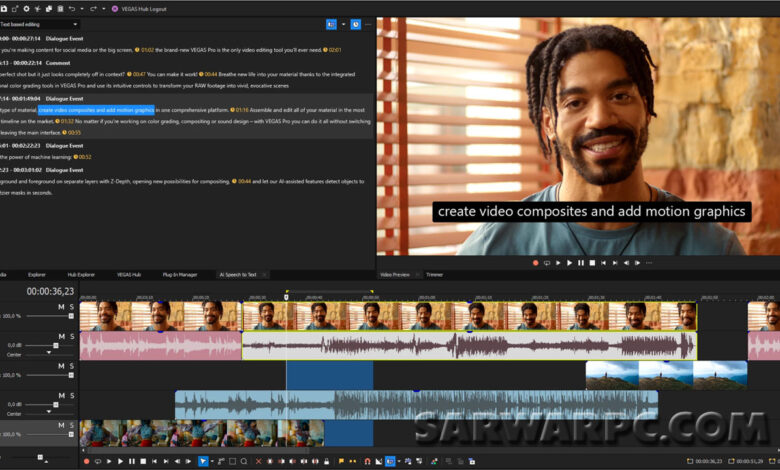780x470 pixels.
Task: Open preview transport more options ellipsis
Action: point(649,263)
